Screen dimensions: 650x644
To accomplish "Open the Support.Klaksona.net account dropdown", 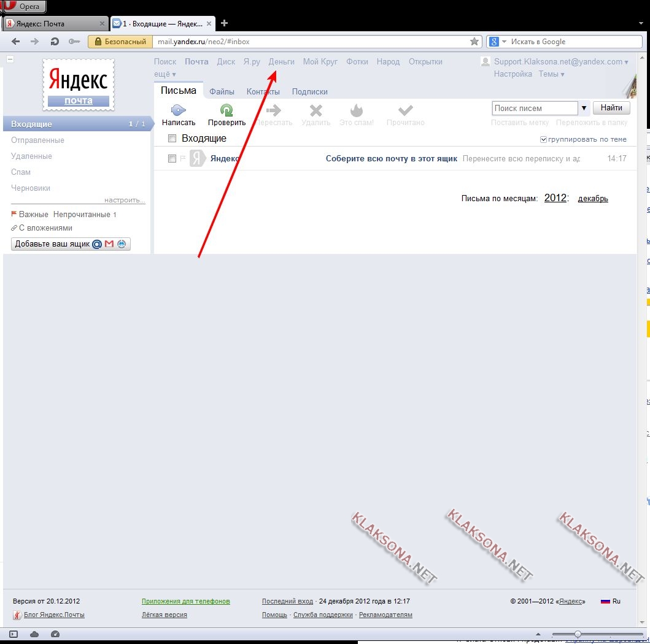I will coord(561,62).
